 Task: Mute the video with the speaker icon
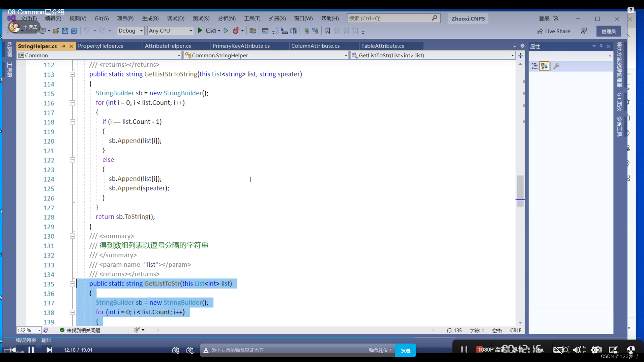577,350
